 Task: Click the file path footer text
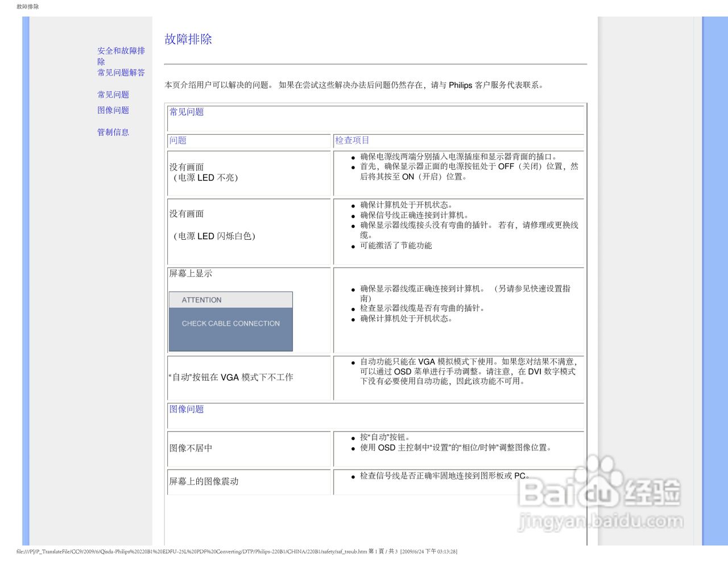pyautogui.click(x=237, y=551)
